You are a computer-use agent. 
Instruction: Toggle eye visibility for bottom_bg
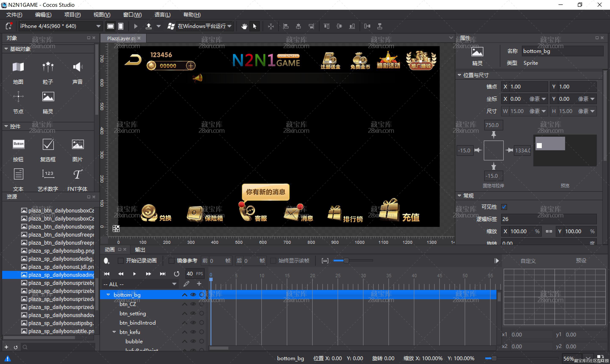pos(193,295)
